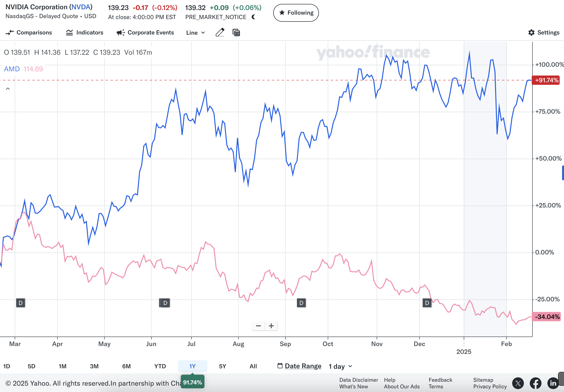Click the NVDA ticker link
Screen dimensions: 564x392
(81, 7)
